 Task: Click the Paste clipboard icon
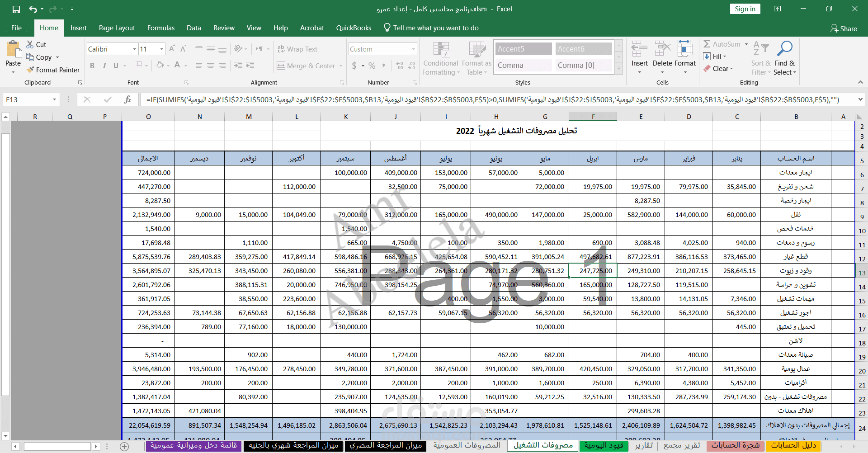click(x=13, y=50)
